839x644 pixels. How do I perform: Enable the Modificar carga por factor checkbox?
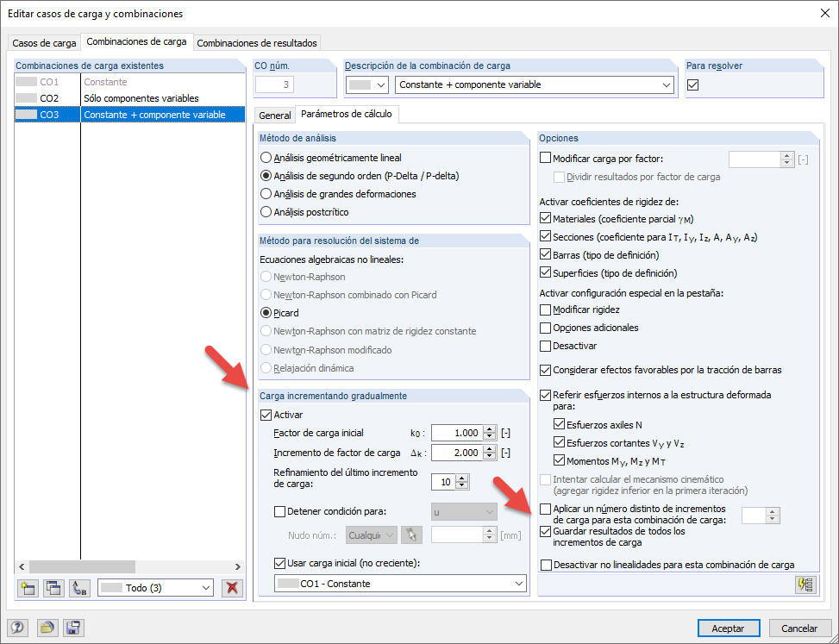pos(545,157)
